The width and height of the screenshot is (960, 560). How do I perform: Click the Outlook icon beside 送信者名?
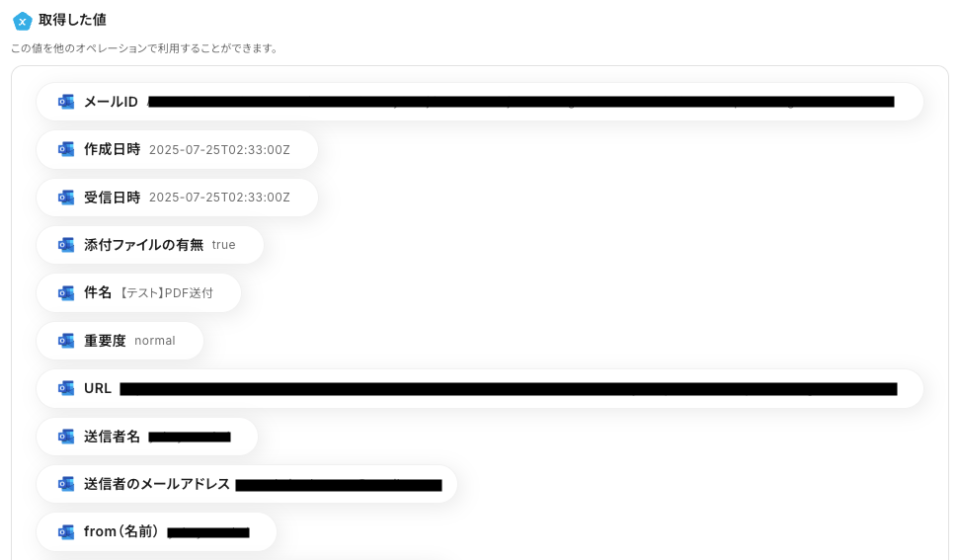[x=66, y=437]
